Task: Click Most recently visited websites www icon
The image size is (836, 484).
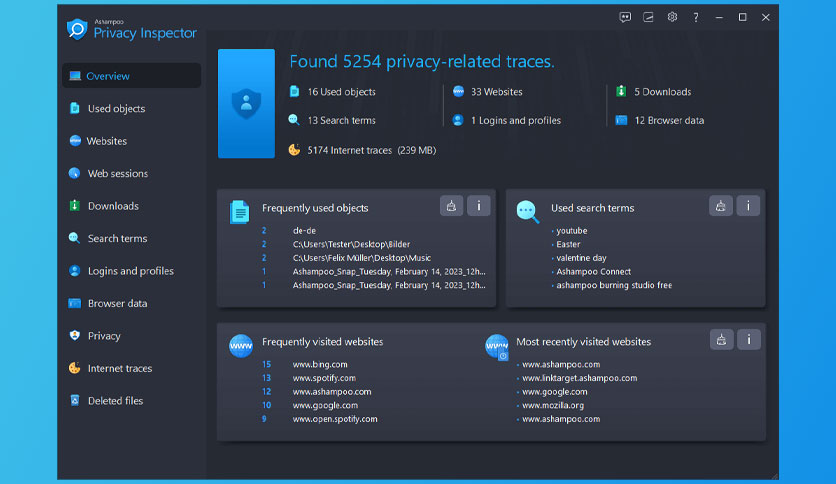Action: pos(497,347)
